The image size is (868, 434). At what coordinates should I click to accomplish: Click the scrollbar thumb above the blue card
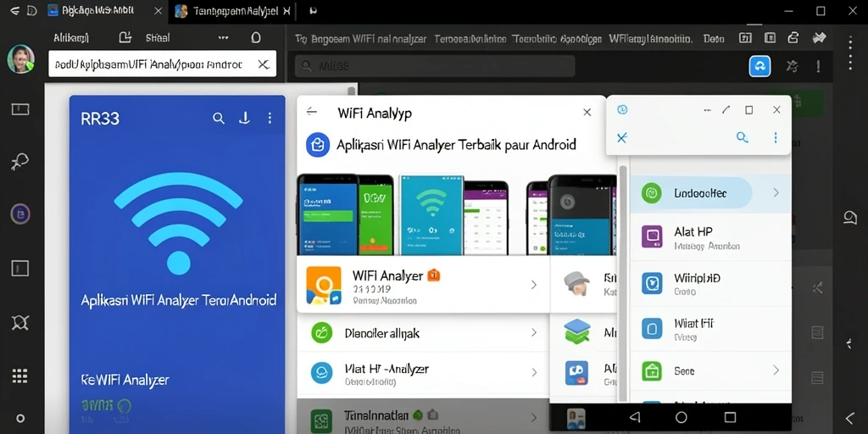point(351,92)
